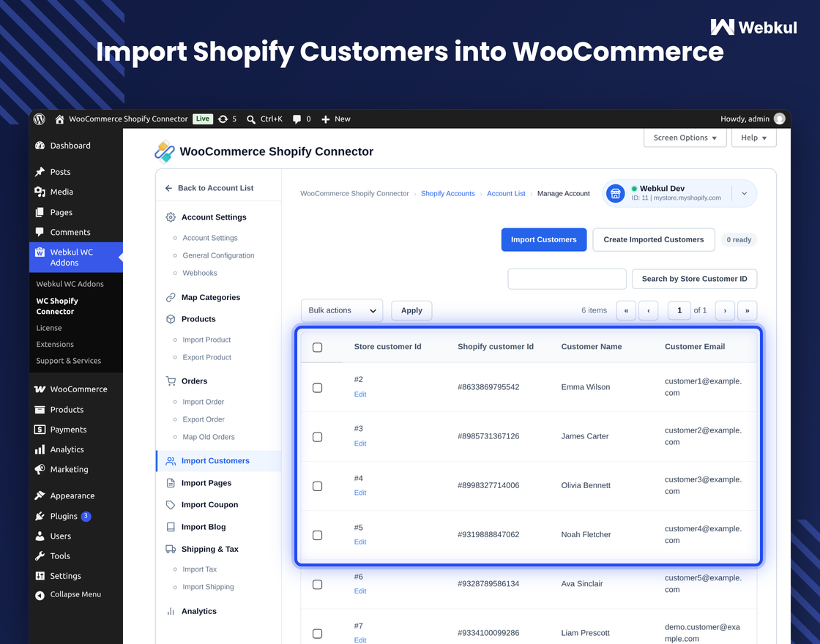This screenshot has height=644, width=820.
Task: Open Shopify Accounts breadcrumb link
Action: coord(447,193)
